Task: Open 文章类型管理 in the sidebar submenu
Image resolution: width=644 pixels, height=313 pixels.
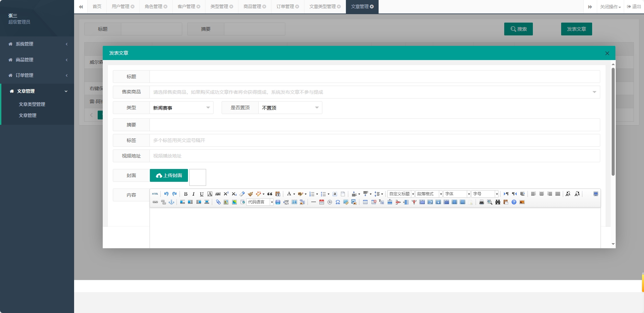Action: point(32,104)
